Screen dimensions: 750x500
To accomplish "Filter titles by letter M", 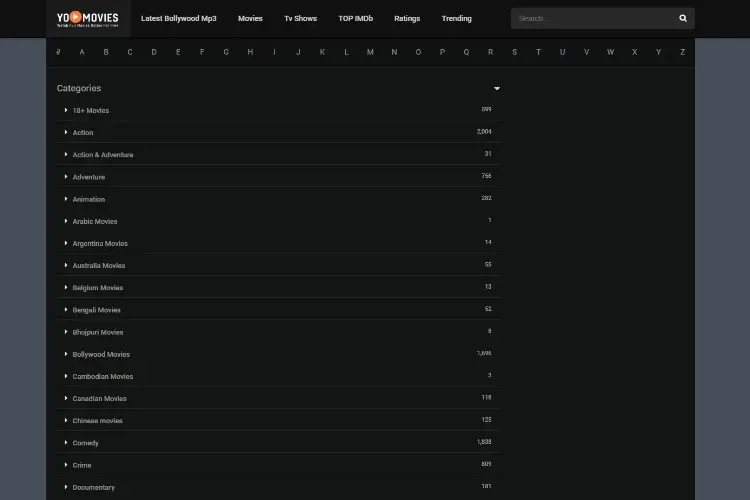I will [370, 52].
